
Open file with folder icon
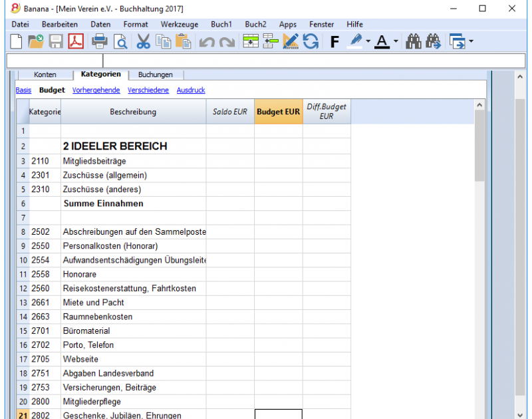[x=36, y=41]
